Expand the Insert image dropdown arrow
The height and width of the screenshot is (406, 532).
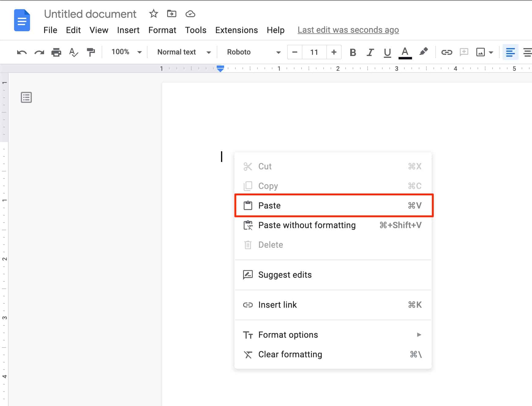[x=491, y=53]
